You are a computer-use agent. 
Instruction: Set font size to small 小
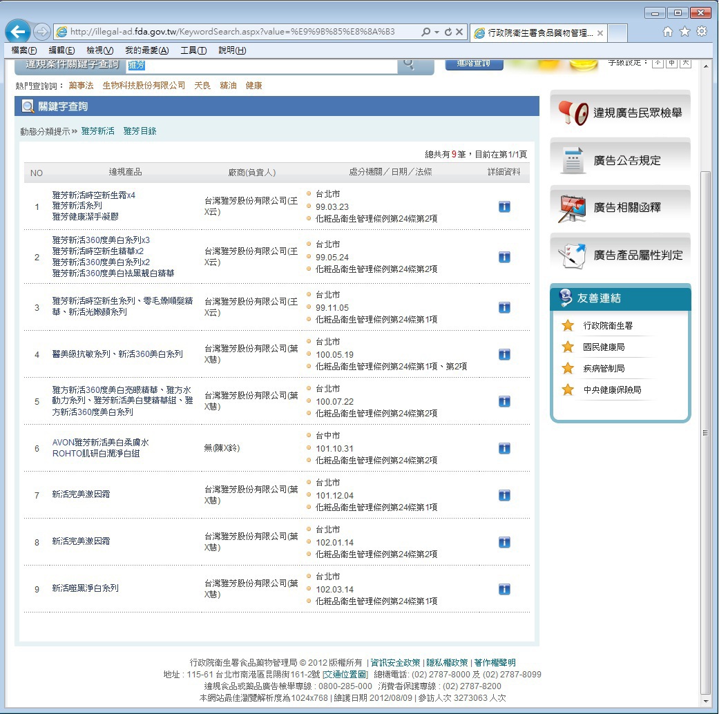click(x=658, y=63)
